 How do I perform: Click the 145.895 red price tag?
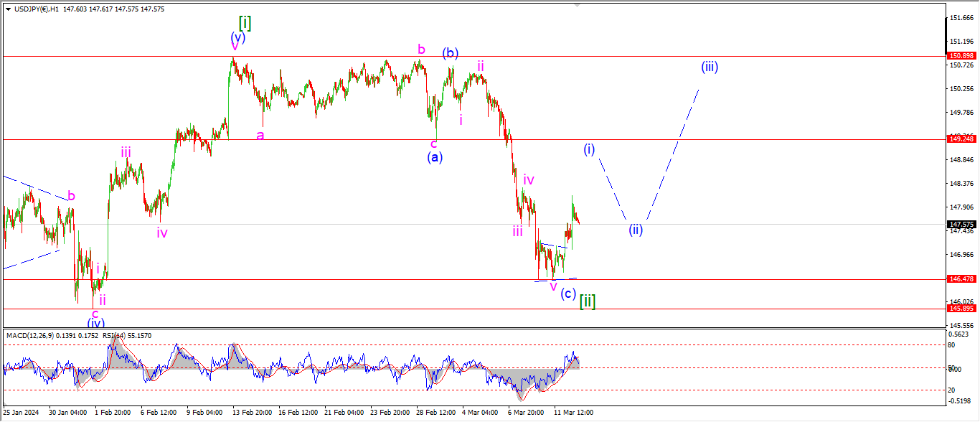[961, 308]
